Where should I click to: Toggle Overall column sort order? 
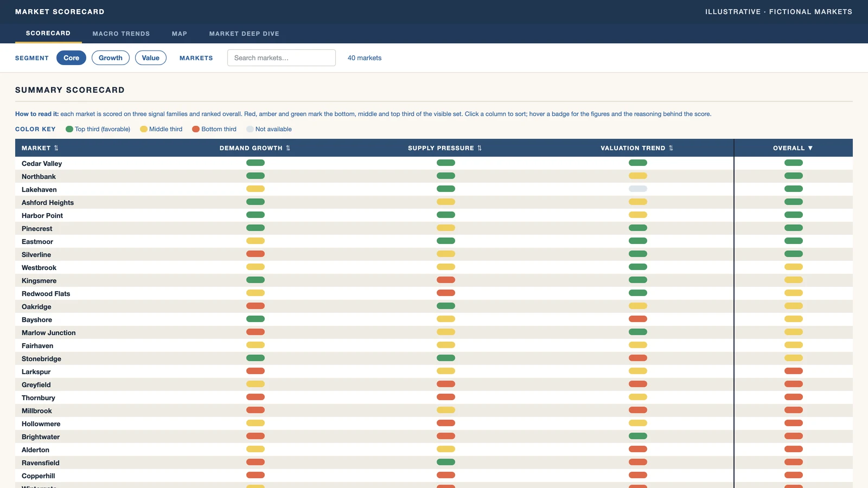[793, 148]
